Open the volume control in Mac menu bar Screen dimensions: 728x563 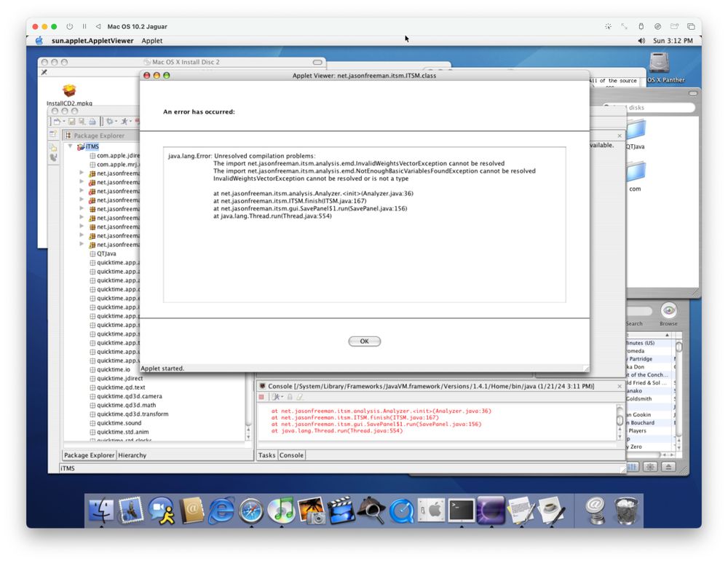(641, 41)
